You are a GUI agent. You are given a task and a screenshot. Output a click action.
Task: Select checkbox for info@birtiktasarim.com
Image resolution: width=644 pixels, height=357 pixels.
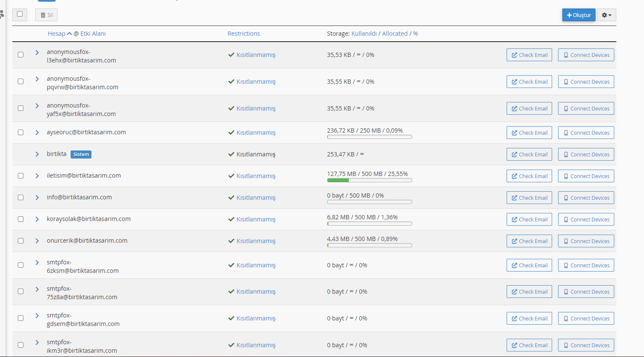[x=20, y=197]
